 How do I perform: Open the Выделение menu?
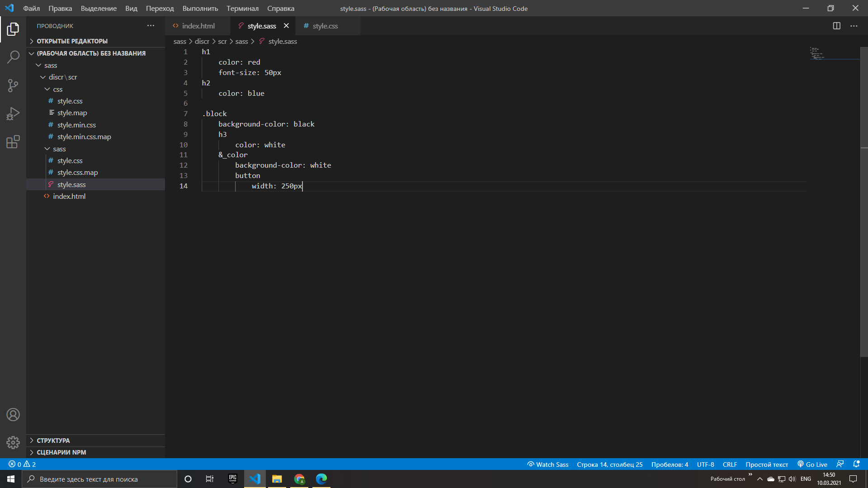99,8
